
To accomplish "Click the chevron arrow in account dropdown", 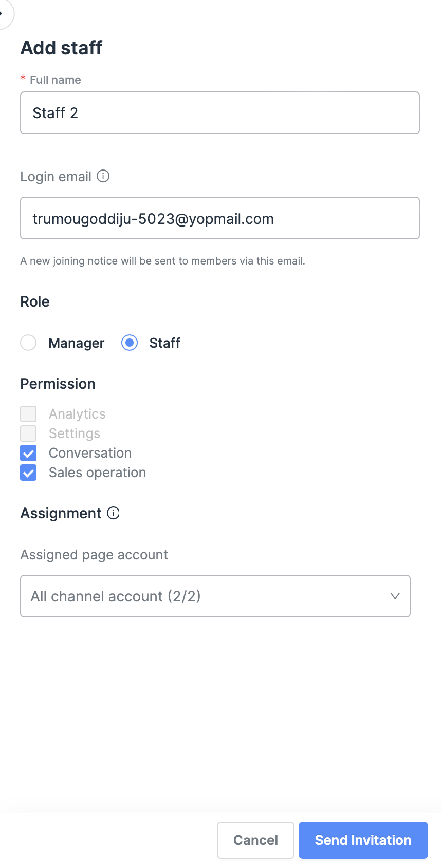I will pos(395,596).
